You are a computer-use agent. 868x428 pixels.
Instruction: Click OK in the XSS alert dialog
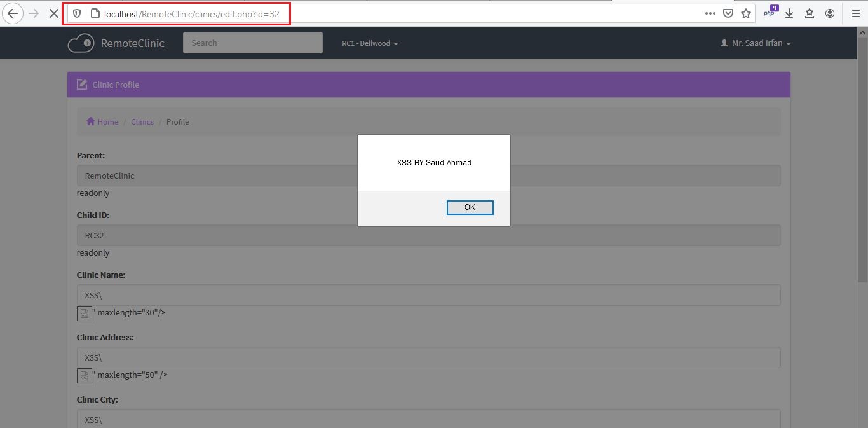click(470, 207)
